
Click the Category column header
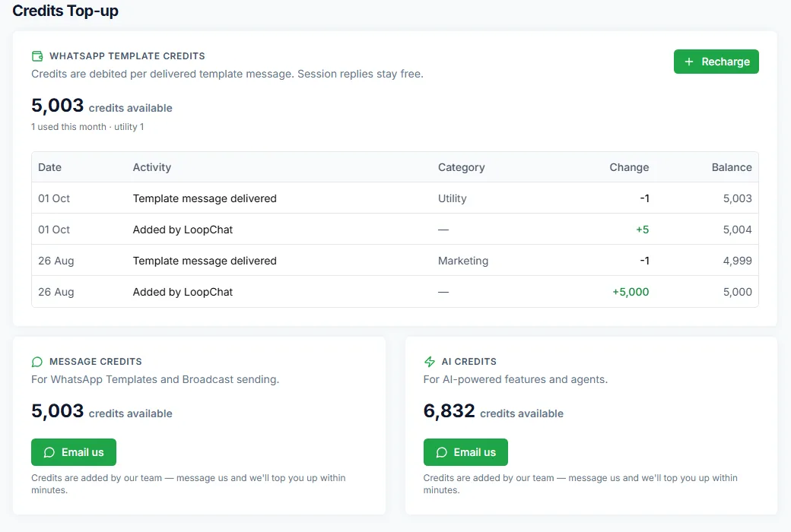[x=461, y=167]
